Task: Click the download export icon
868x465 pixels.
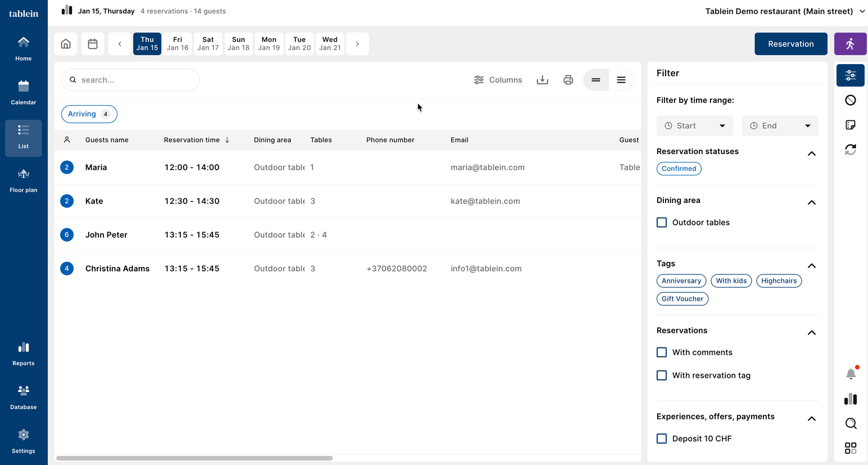Action: (x=542, y=80)
